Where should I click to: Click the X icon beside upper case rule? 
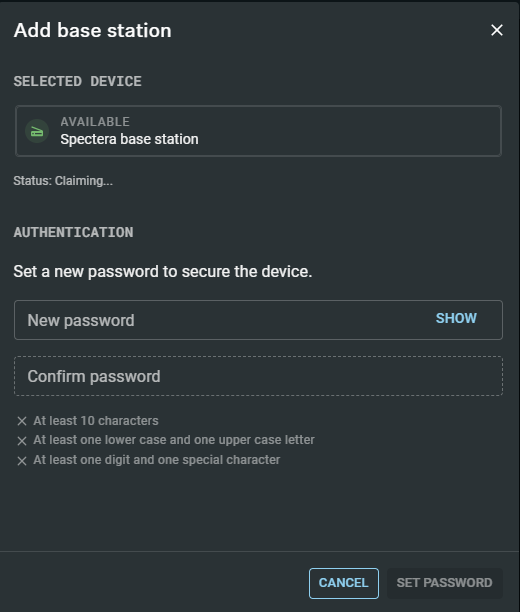point(22,441)
